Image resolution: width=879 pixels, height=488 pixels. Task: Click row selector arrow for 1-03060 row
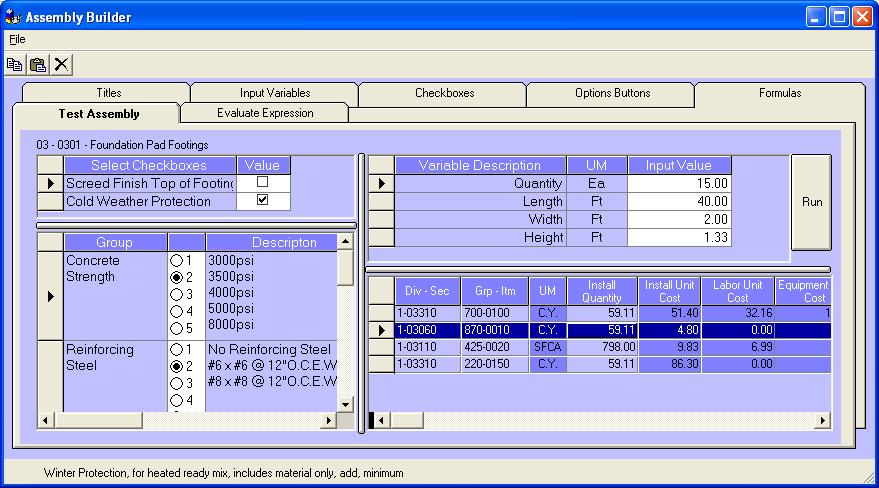pyautogui.click(x=381, y=330)
